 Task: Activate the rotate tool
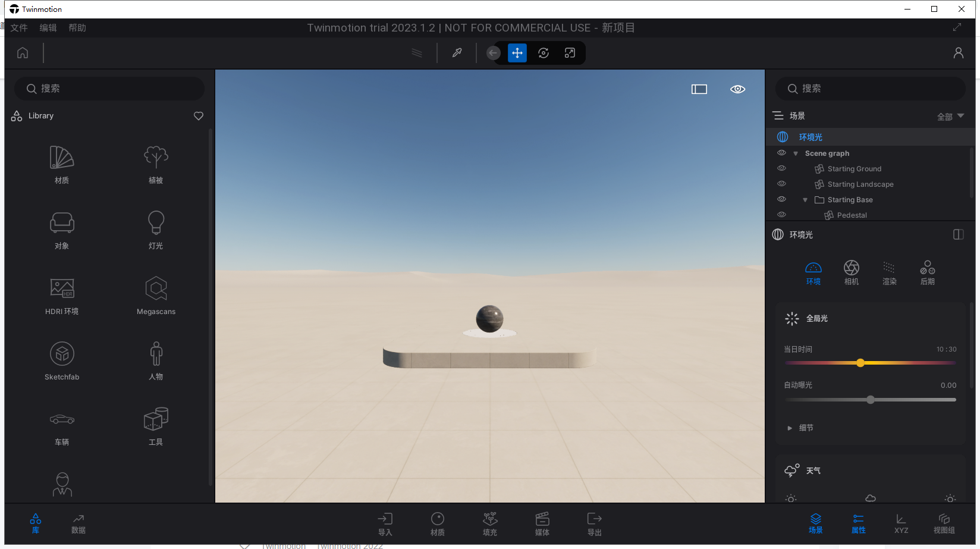click(544, 53)
